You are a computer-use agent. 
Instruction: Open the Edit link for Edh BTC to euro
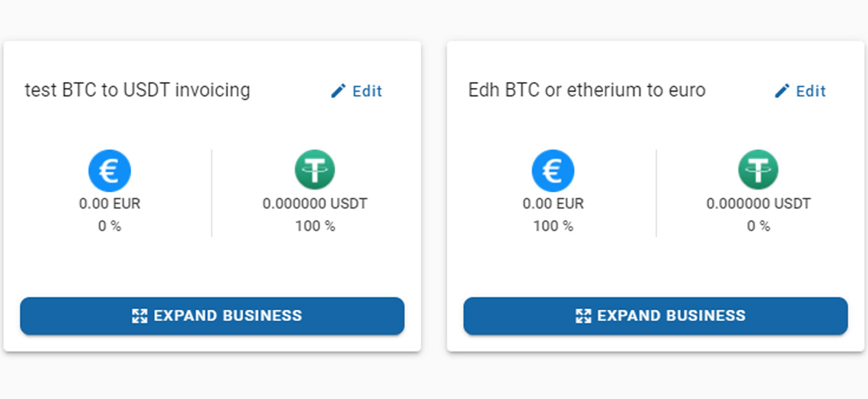(x=811, y=91)
